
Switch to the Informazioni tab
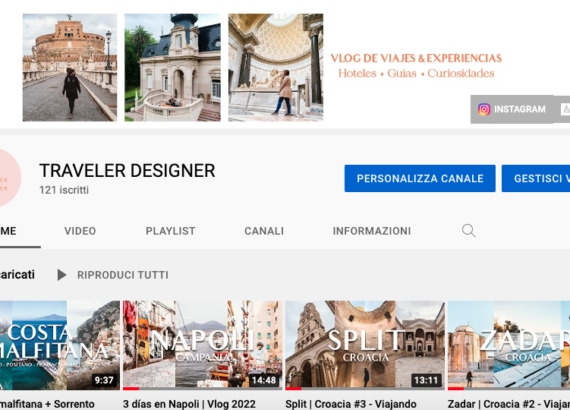(x=372, y=231)
